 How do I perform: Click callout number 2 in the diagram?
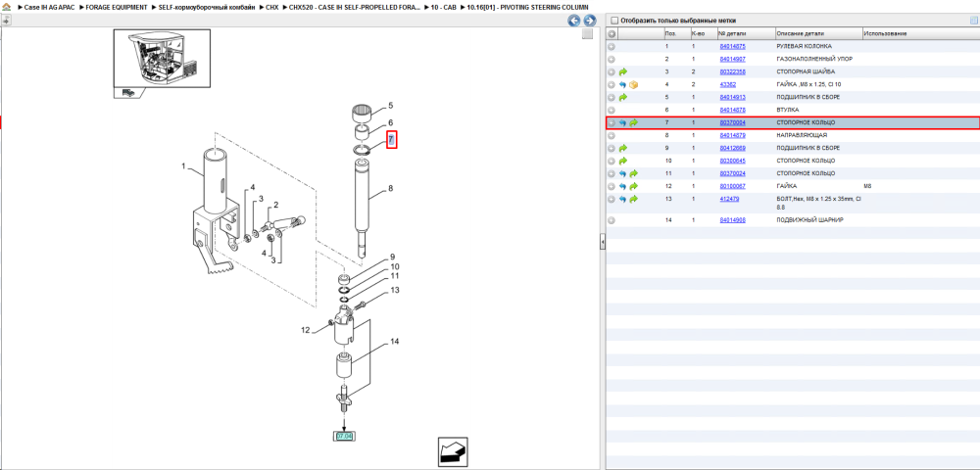point(275,205)
